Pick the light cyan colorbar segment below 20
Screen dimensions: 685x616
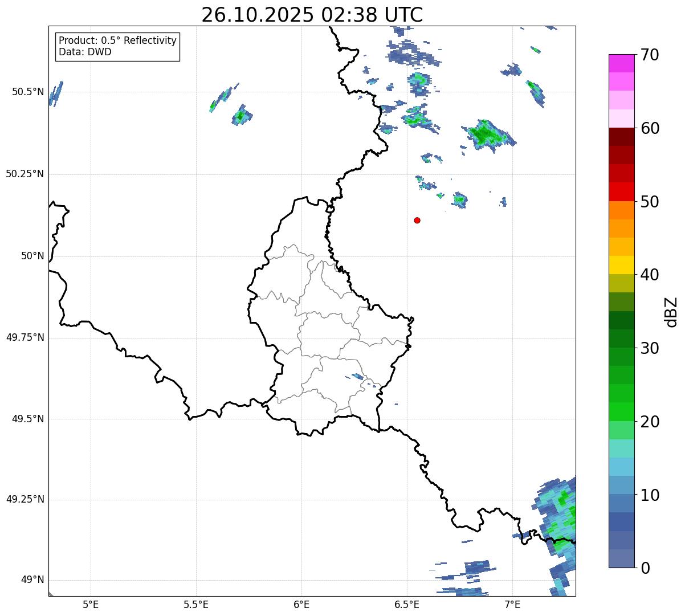click(x=622, y=448)
